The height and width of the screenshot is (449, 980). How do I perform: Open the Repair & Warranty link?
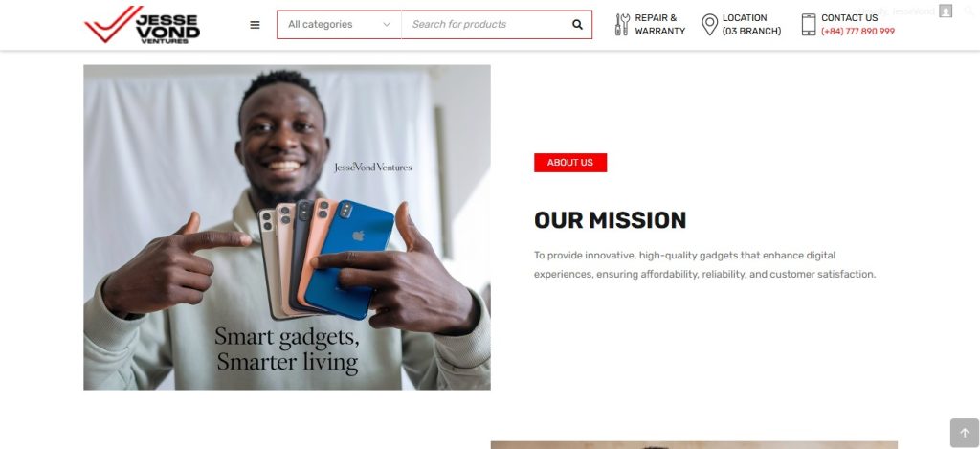pos(660,24)
